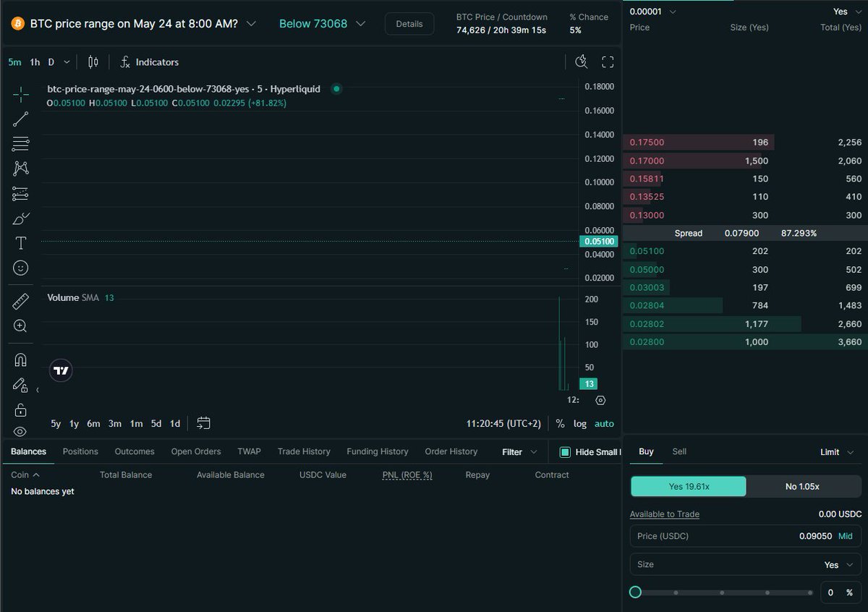Open the 0.00001 price grouping dropdown
Viewport: 868px width, 612px height.
click(x=653, y=12)
